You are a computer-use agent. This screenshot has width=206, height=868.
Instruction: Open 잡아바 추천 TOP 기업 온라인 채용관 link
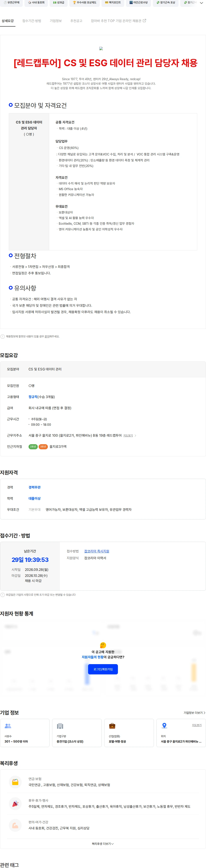[x=118, y=21]
